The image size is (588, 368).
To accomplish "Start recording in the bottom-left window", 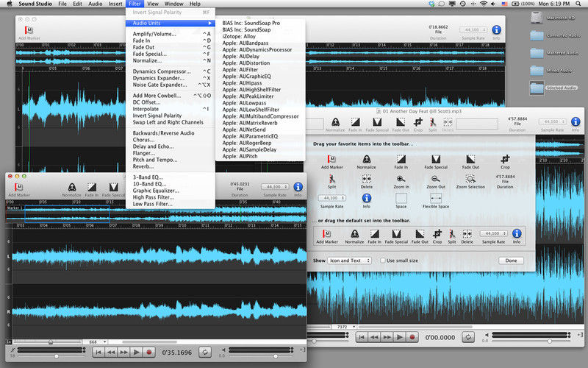I will tap(149, 353).
